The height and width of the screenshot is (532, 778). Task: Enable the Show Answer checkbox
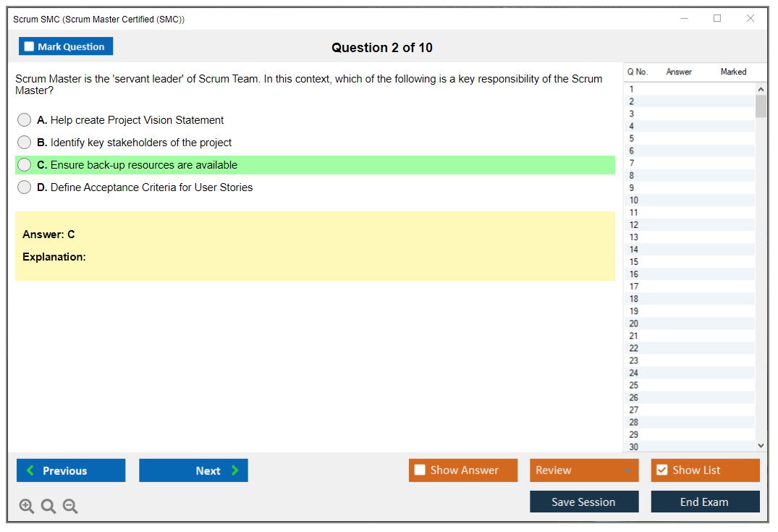tap(420, 470)
